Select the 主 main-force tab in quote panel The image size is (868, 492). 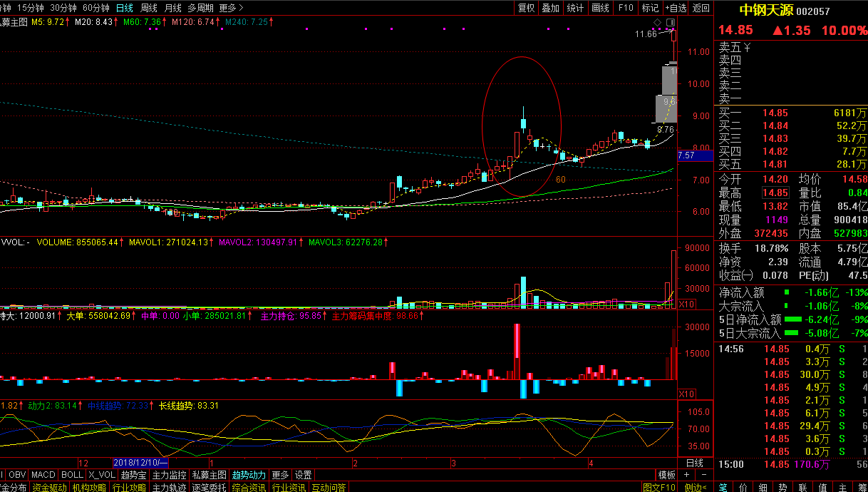coord(843,488)
